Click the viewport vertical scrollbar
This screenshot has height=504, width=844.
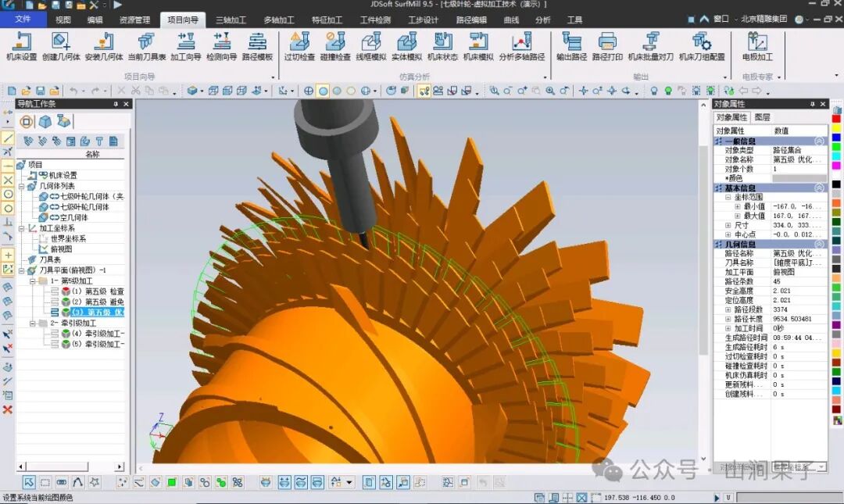(x=703, y=280)
